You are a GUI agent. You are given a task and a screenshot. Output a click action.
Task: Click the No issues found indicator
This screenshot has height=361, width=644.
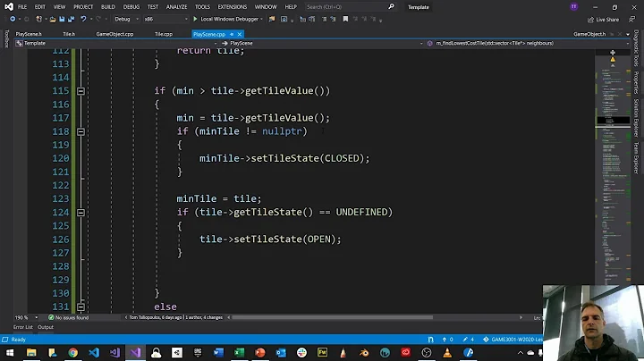pos(68,317)
